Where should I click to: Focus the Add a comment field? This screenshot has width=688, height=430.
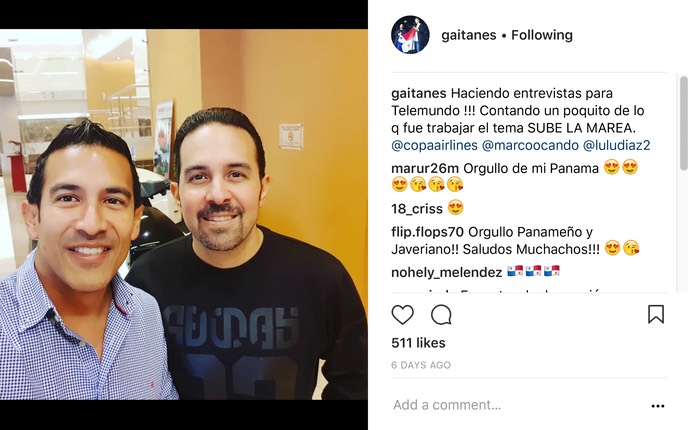pyautogui.click(x=518, y=405)
